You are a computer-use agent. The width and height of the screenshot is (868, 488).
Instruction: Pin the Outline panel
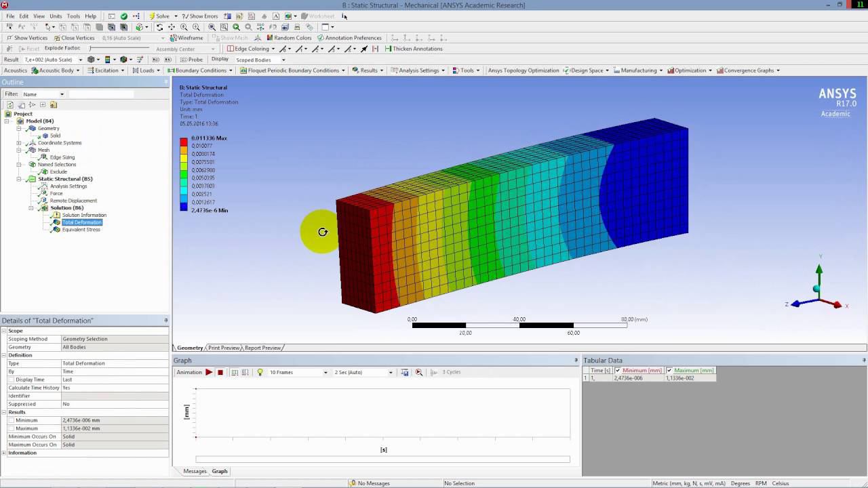click(x=166, y=82)
